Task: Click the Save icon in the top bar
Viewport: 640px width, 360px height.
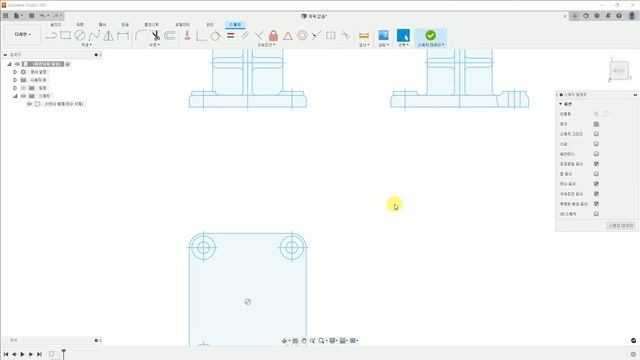Action: pos(31,16)
